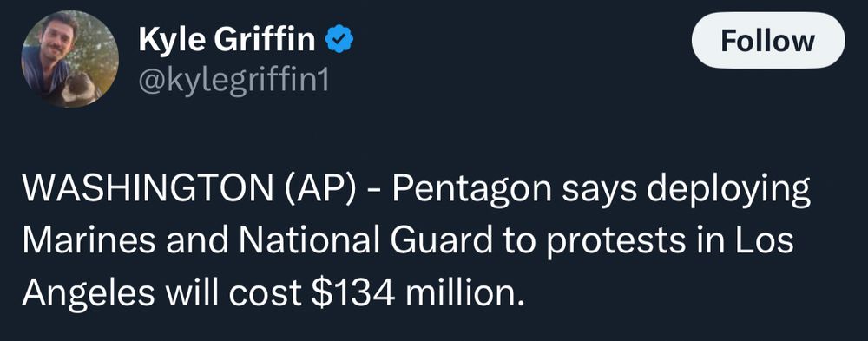Click the word WASHINGTON in the tweet
868x341 pixels.
point(149,190)
